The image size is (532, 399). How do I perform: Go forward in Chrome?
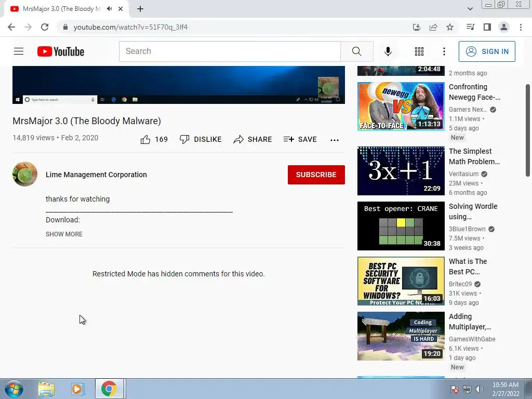[28, 27]
